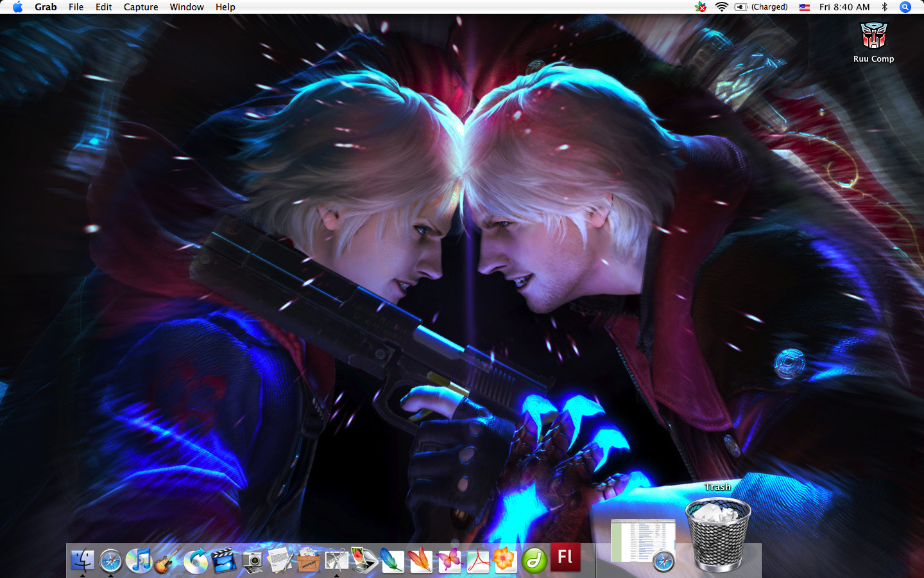Open the Trash in the Dock
This screenshot has height=578, width=924.
tap(718, 536)
